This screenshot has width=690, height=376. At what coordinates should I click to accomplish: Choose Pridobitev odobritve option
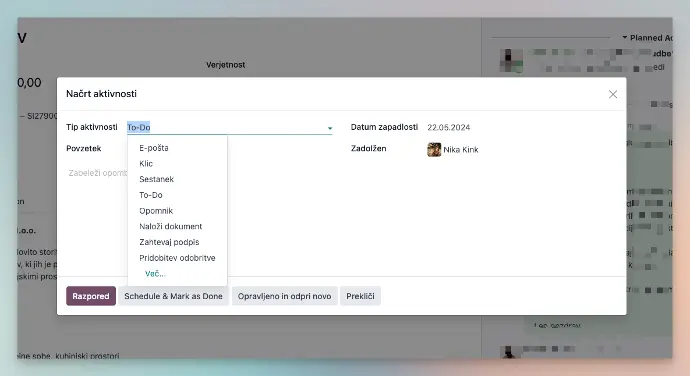coord(177,258)
